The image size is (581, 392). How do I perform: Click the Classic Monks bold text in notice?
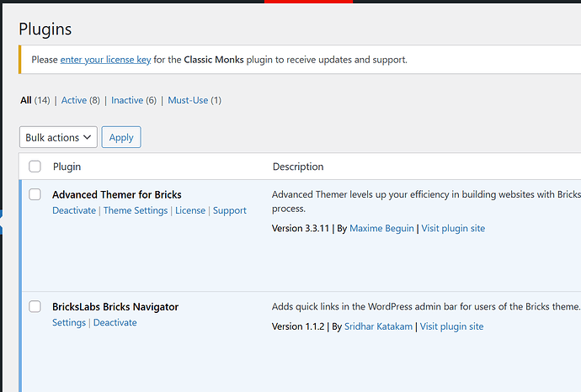click(x=214, y=60)
